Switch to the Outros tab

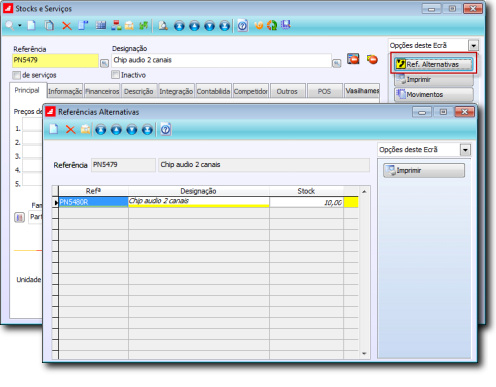point(287,91)
